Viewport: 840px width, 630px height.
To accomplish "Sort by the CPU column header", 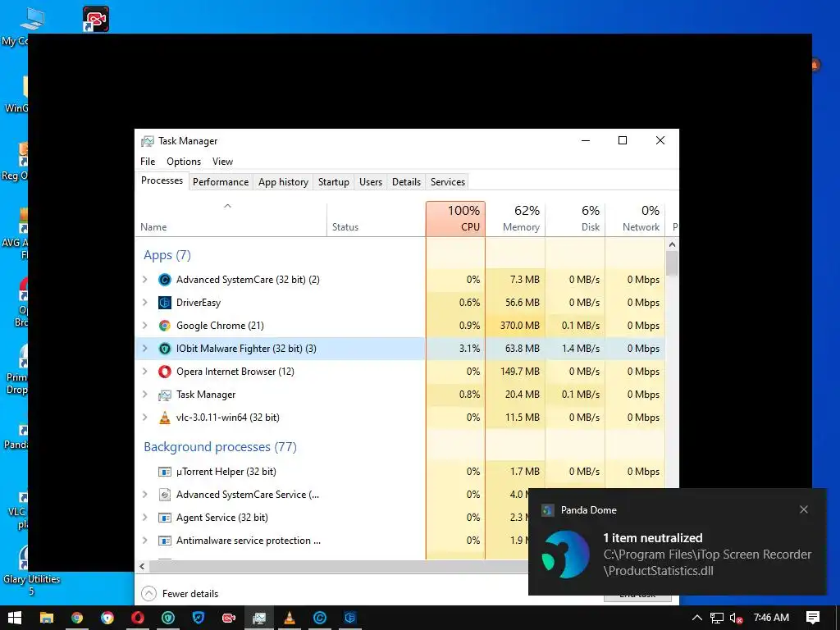I will point(456,218).
